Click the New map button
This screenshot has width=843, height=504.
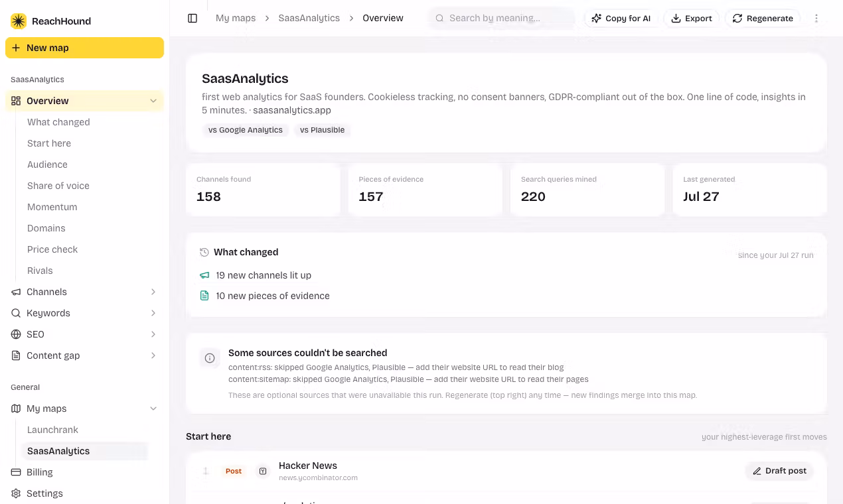click(84, 48)
